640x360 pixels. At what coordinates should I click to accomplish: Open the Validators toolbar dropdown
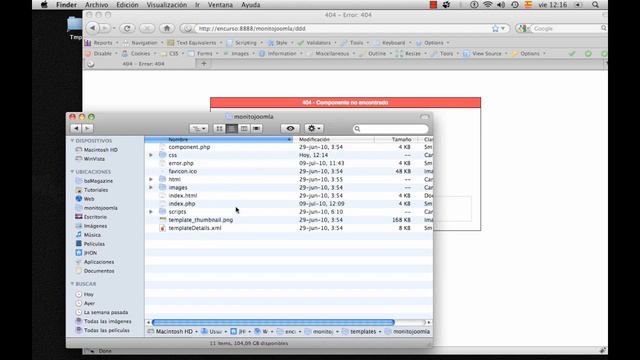coord(317,42)
